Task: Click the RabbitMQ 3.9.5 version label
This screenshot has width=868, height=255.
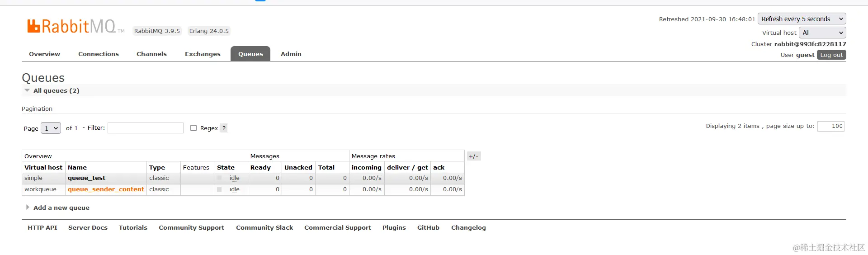Action: [157, 31]
